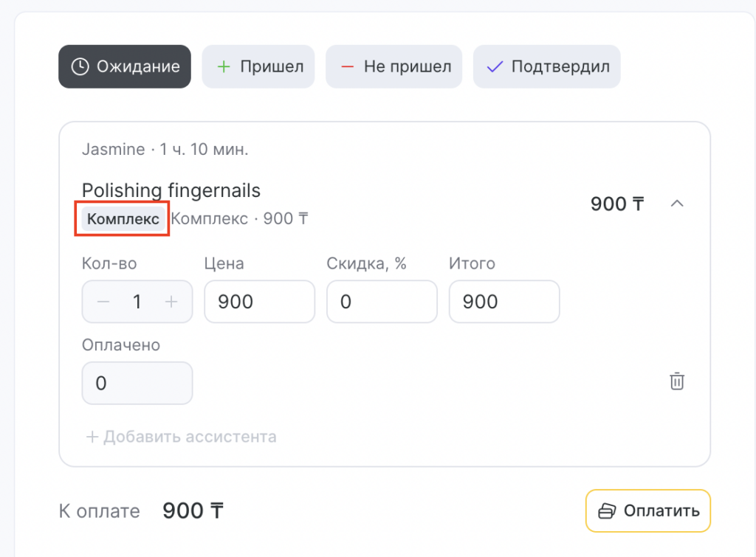Image resolution: width=756 pixels, height=557 pixels.
Task: Click the clock icon in Ожидание
Action: tap(80, 66)
